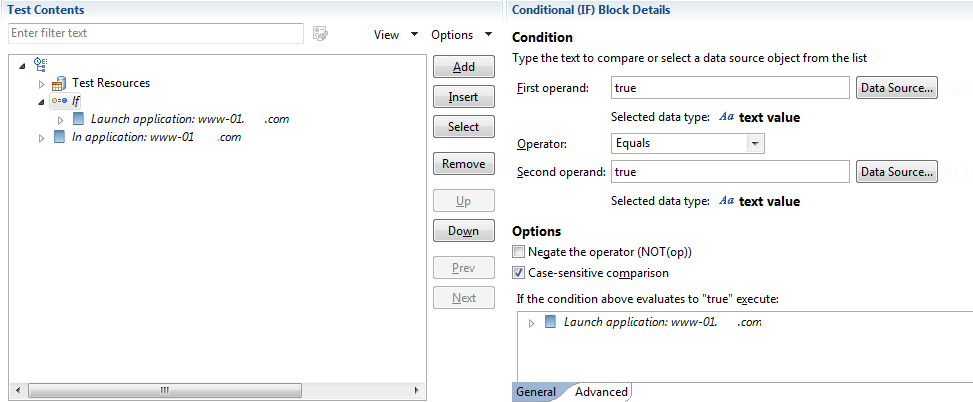
Task: Click Data Source button for first operand
Action: pyautogui.click(x=897, y=87)
